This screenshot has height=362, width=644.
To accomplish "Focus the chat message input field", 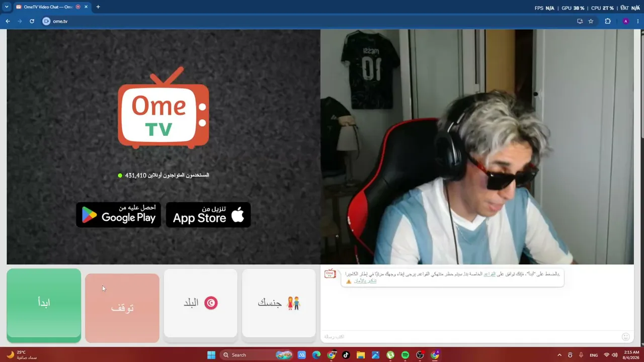I will (470, 336).
